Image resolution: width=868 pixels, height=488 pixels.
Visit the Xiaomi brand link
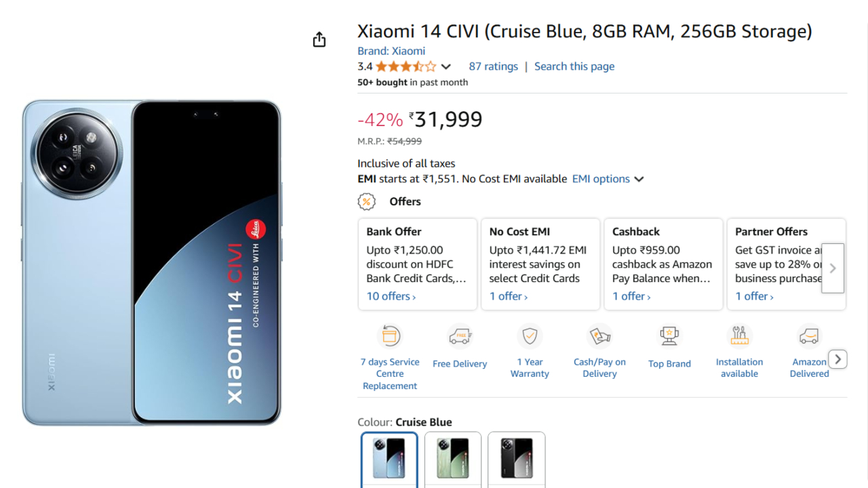391,51
